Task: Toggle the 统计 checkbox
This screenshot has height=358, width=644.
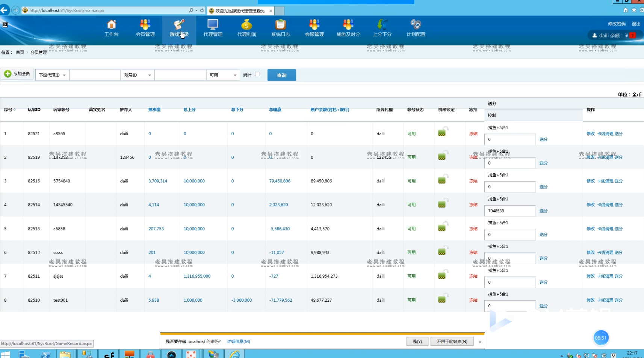Action: click(257, 74)
